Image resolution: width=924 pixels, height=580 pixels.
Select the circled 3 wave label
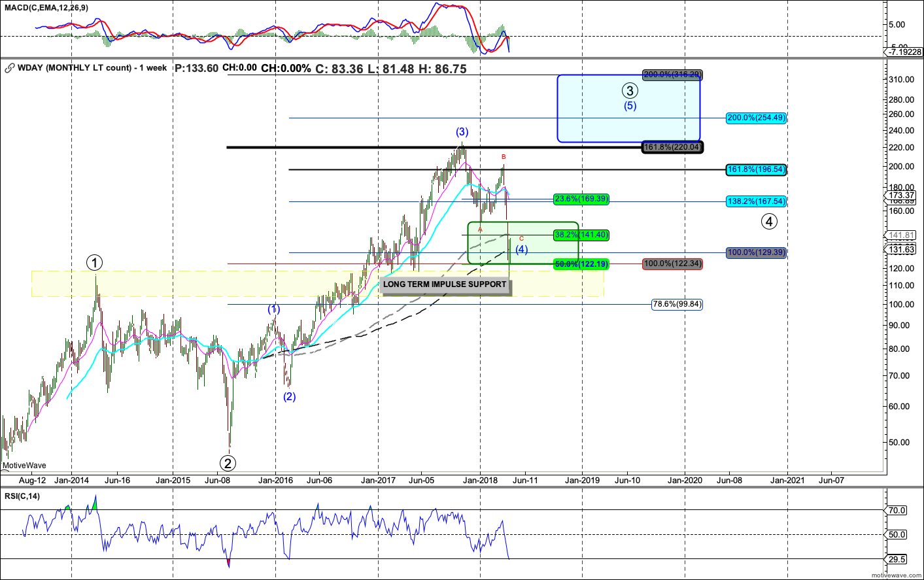630,91
